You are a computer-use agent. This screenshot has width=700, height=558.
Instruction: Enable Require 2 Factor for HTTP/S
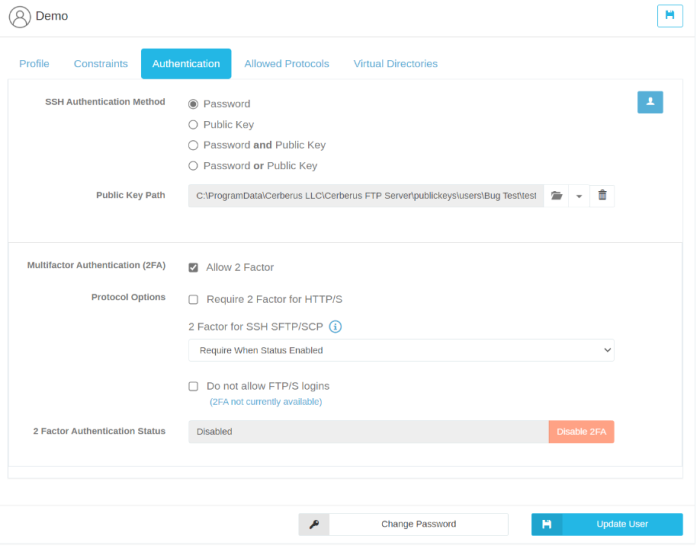point(193,299)
